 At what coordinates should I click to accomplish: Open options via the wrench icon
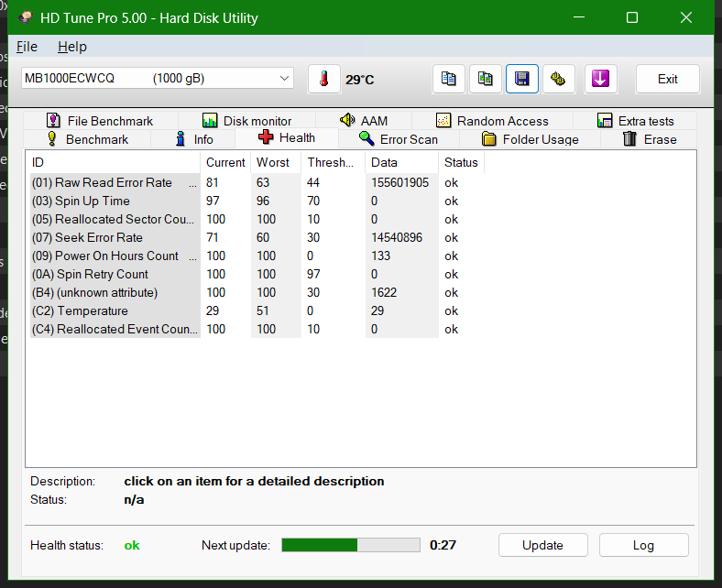(x=559, y=79)
